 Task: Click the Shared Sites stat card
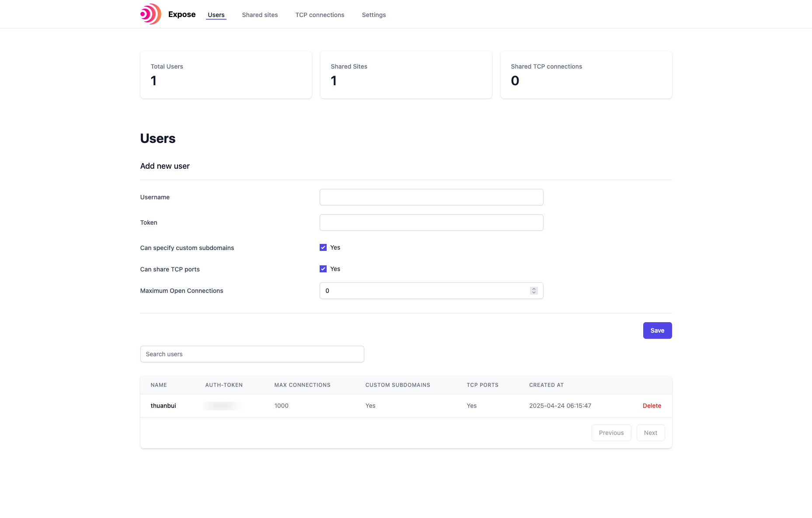tap(406, 75)
